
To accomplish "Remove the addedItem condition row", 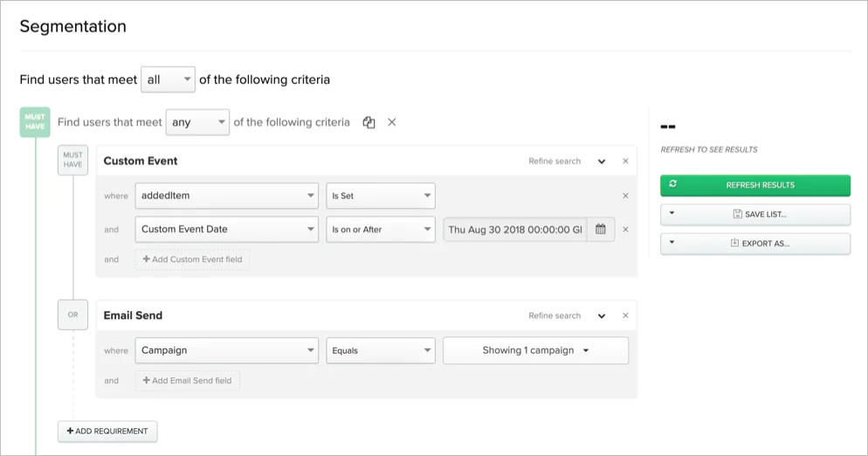I will (625, 196).
